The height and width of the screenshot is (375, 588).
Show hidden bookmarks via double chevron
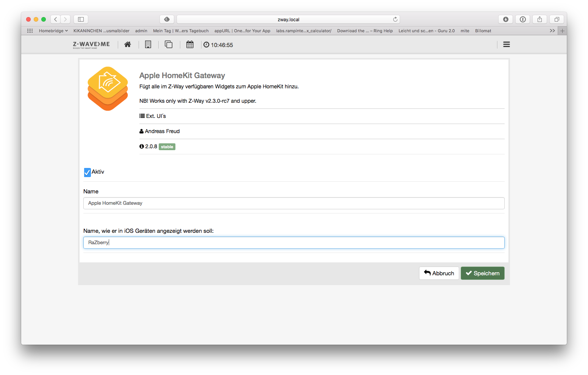[x=552, y=31]
